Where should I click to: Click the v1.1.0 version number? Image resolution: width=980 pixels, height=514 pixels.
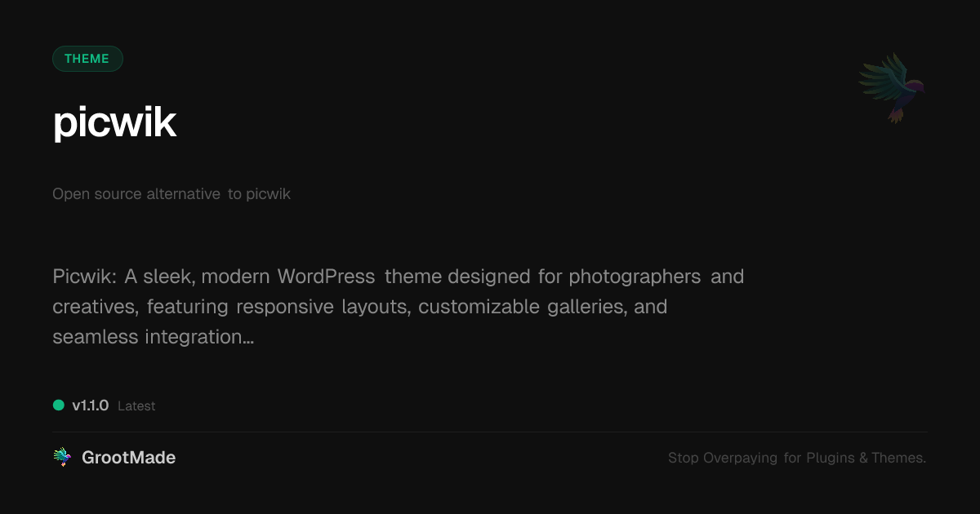pos(90,405)
